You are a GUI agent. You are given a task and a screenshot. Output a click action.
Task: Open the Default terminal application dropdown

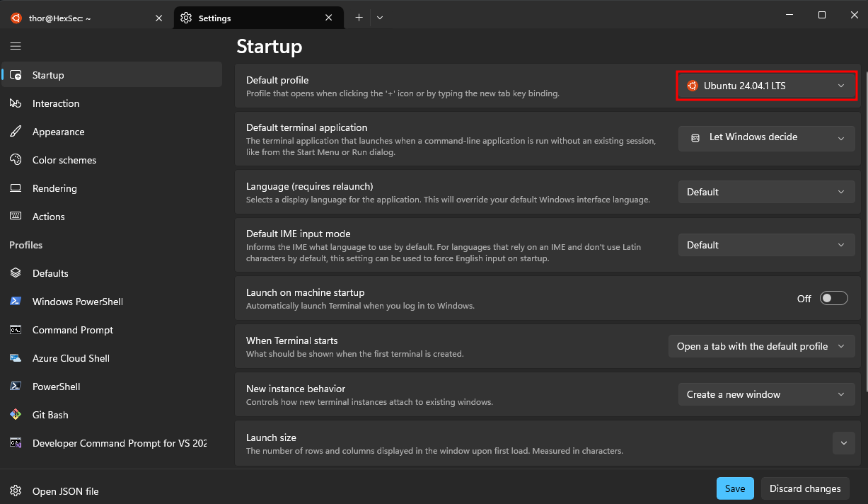(767, 137)
